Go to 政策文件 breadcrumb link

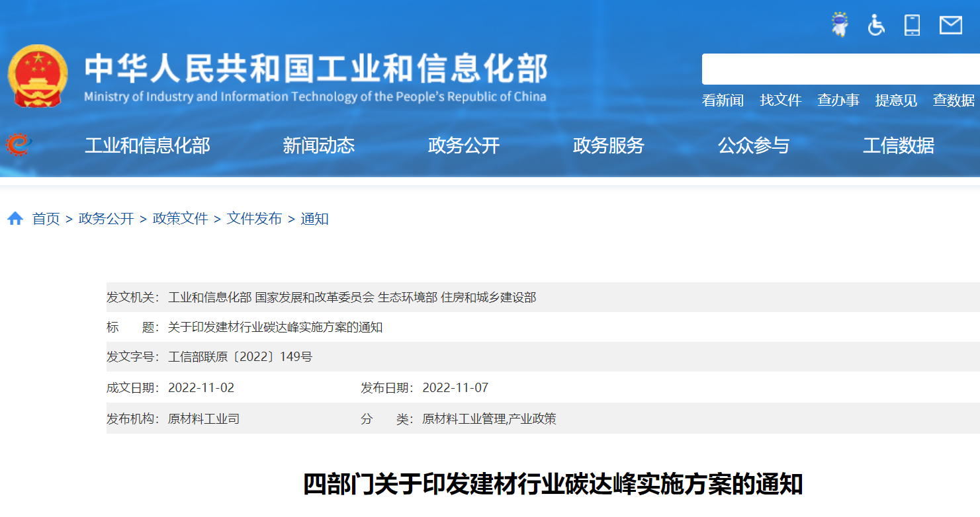pos(181,219)
